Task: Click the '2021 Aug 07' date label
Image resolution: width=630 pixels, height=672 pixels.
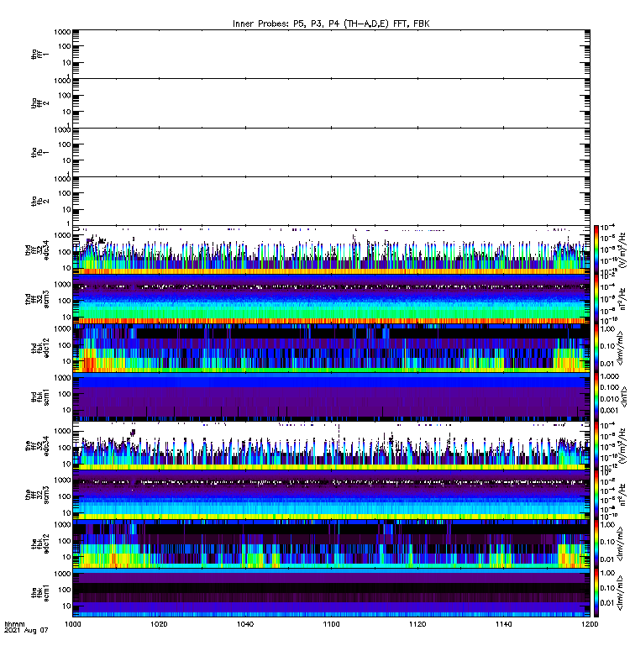Action: pyautogui.click(x=26, y=631)
